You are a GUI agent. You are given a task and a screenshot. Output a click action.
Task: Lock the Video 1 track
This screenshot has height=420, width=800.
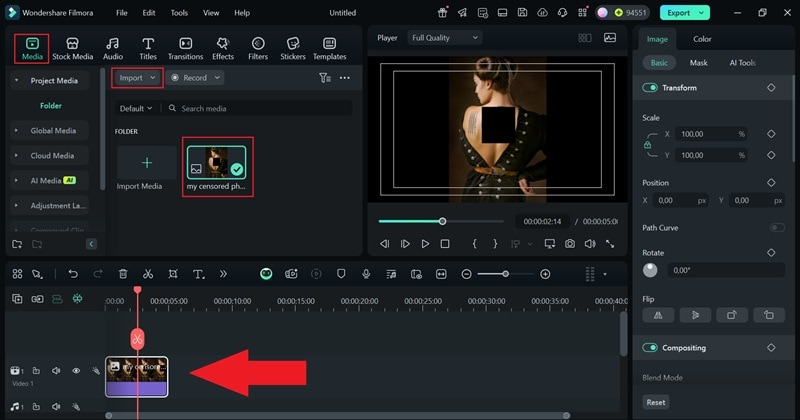pos(36,370)
